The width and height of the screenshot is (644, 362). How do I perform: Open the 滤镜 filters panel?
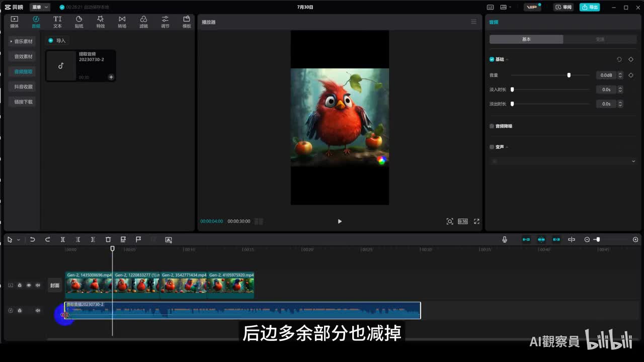(143, 22)
